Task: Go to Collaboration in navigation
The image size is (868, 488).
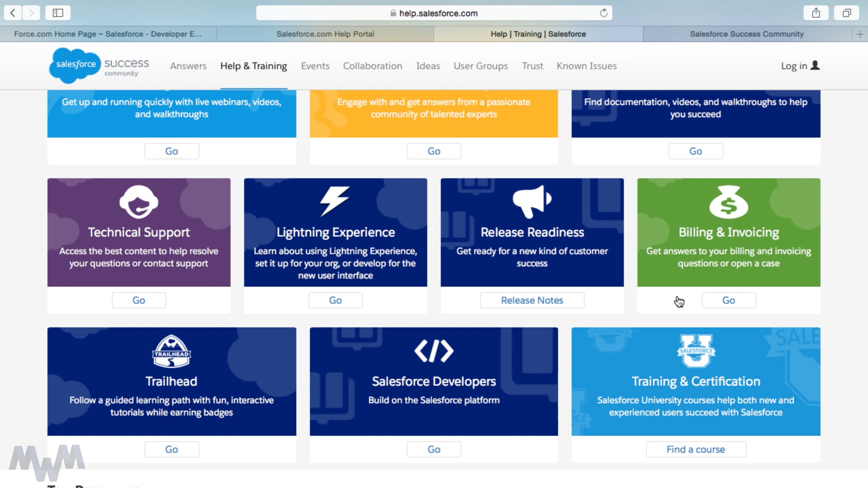Action: pos(373,66)
